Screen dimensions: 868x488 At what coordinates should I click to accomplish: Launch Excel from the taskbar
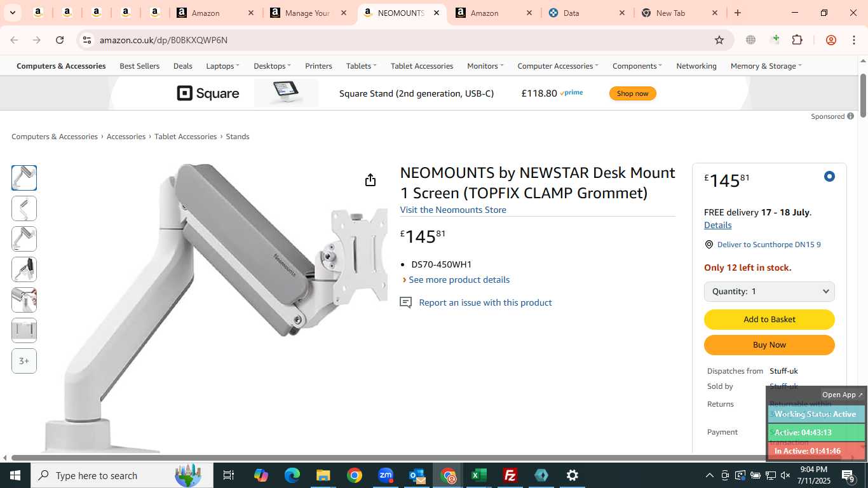478,475
